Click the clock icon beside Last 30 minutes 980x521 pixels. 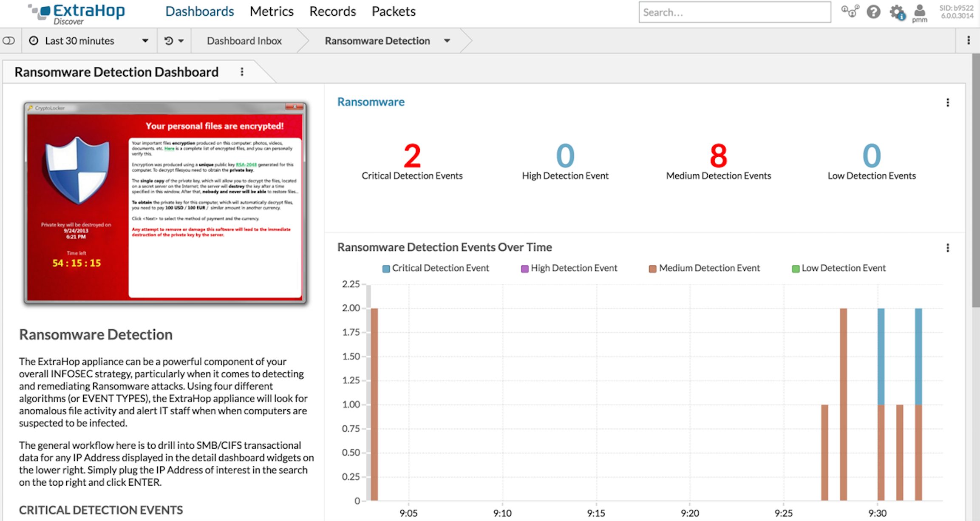coord(34,41)
